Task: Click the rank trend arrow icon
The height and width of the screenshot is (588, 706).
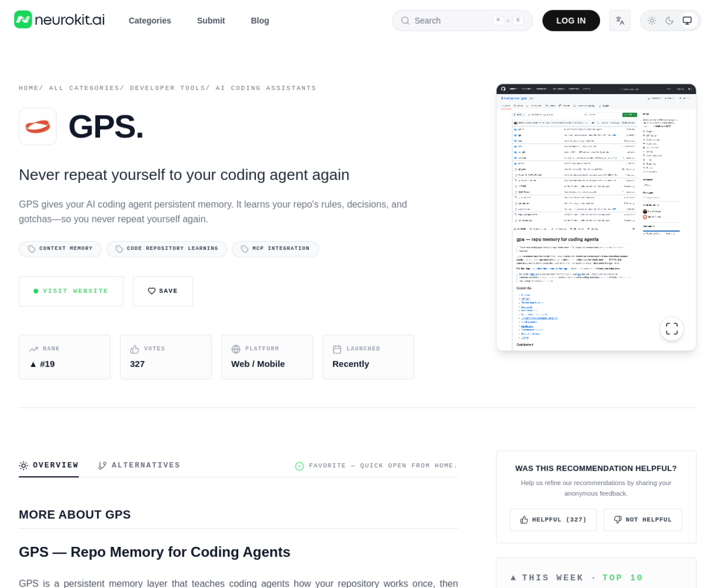Action: tap(33, 349)
